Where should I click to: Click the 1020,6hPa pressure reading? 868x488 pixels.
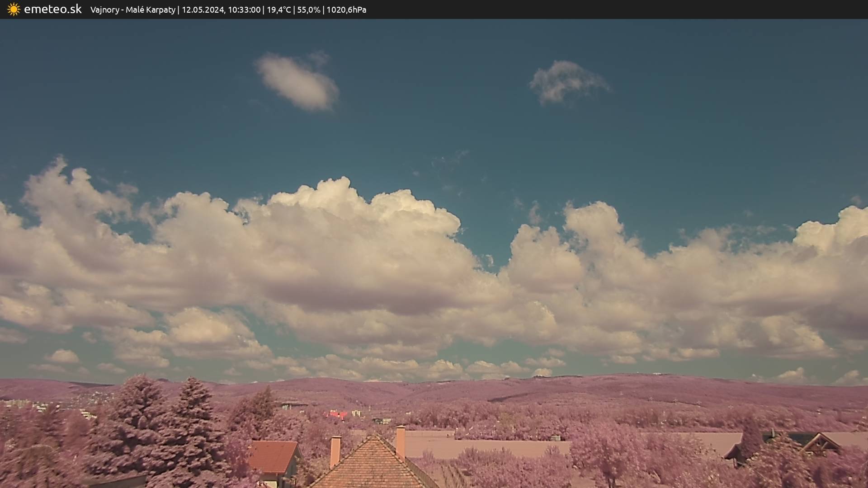(x=346, y=10)
